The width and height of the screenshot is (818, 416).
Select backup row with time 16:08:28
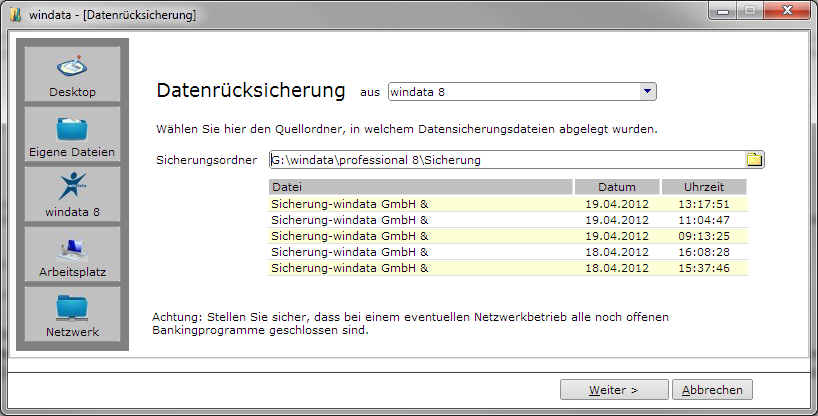pyautogui.click(x=508, y=252)
